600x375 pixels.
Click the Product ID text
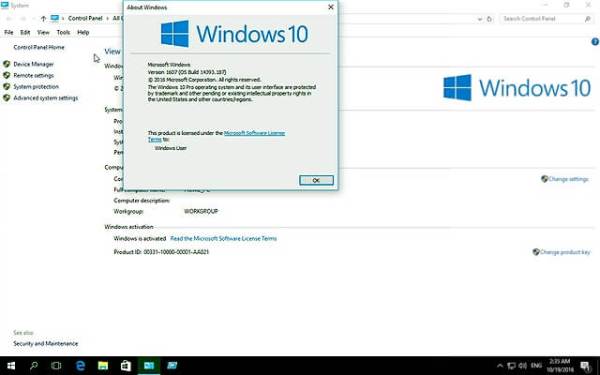point(161,252)
